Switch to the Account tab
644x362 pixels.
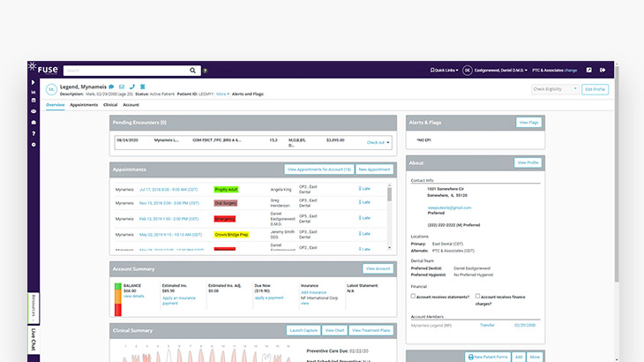131,105
